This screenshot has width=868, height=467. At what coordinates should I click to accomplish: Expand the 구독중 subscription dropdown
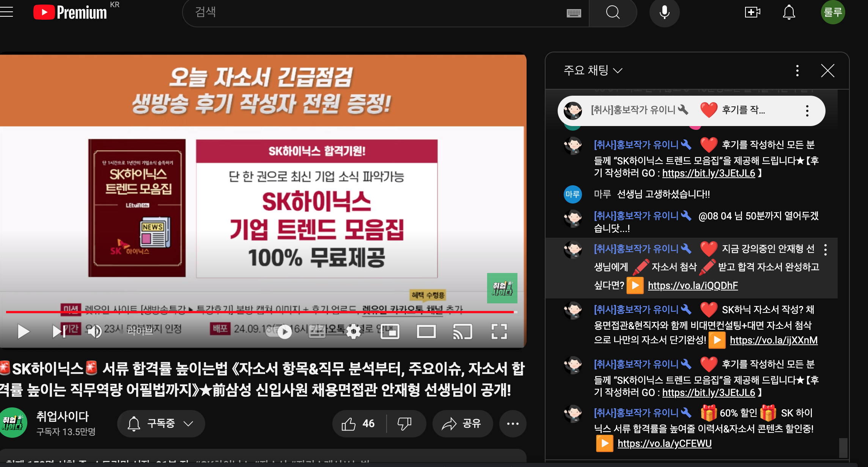click(161, 423)
